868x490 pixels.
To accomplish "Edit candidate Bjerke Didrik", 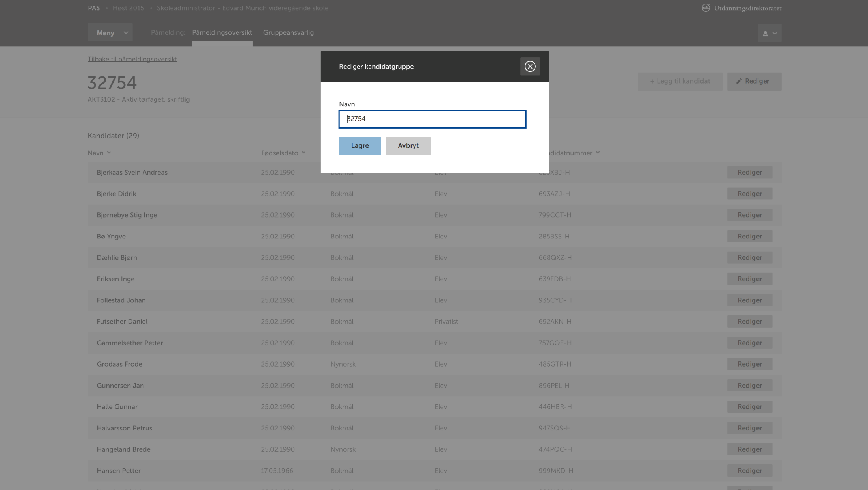I will [x=749, y=194].
